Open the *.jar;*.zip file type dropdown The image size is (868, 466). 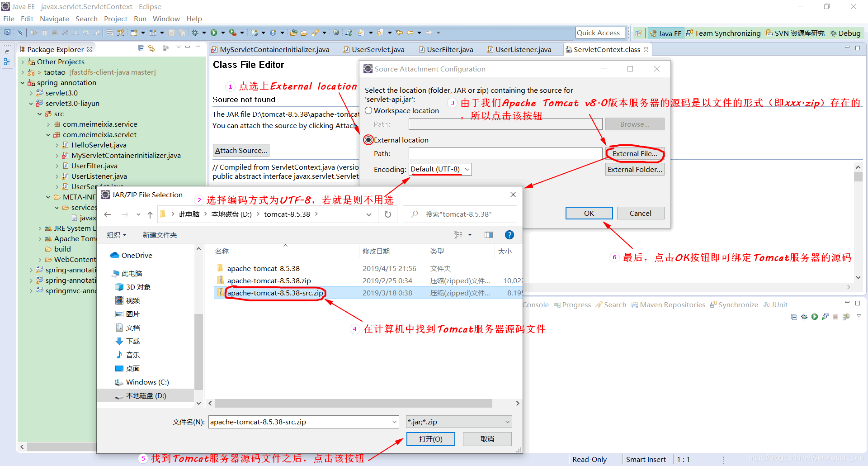[459, 422]
